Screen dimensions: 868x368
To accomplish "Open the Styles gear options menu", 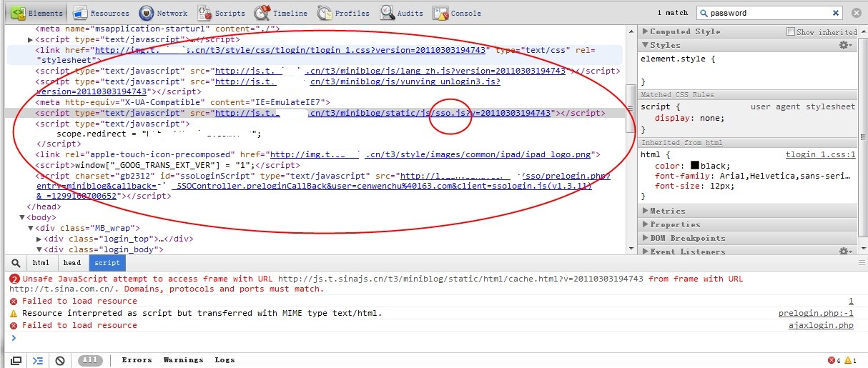I will tap(846, 45).
